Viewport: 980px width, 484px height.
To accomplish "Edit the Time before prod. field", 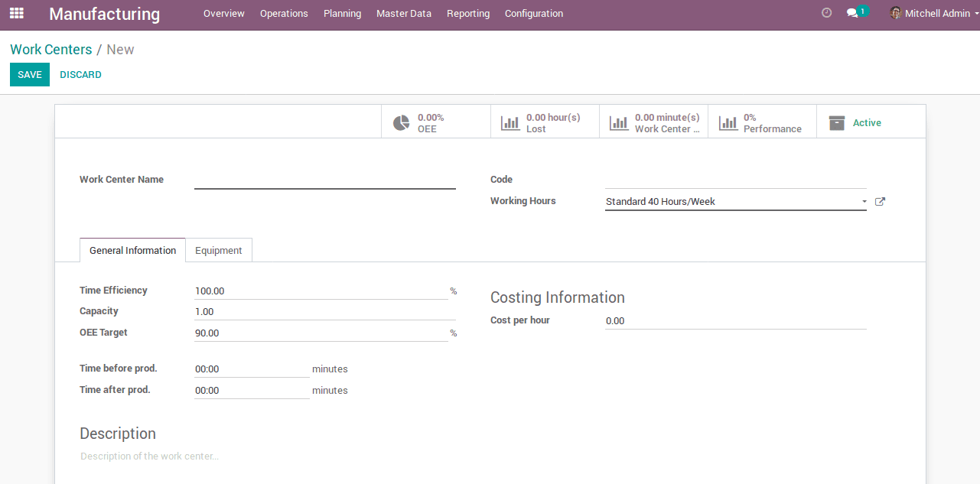I will point(252,369).
